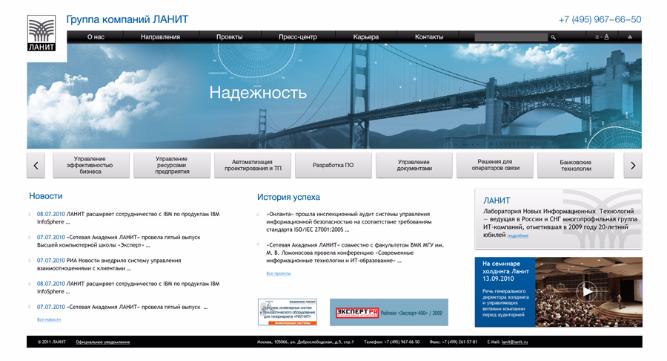Click in the navbar search field

pyautogui.click(x=511, y=37)
